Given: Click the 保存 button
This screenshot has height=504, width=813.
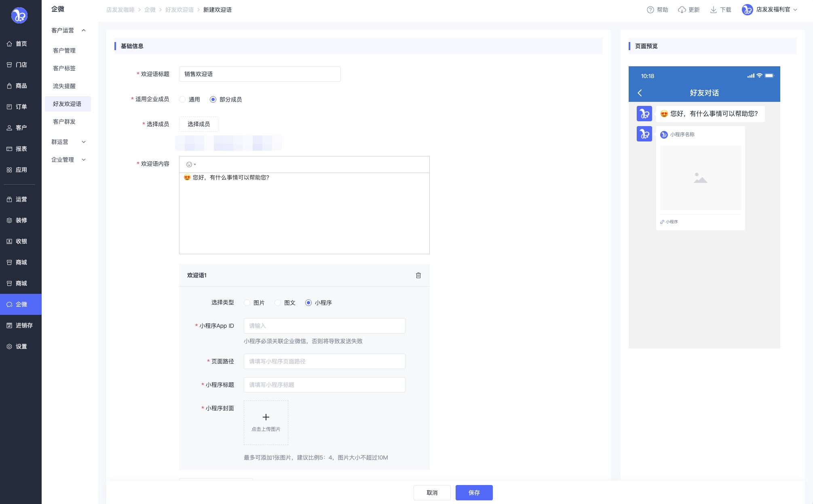Looking at the screenshot, I should [474, 493].
